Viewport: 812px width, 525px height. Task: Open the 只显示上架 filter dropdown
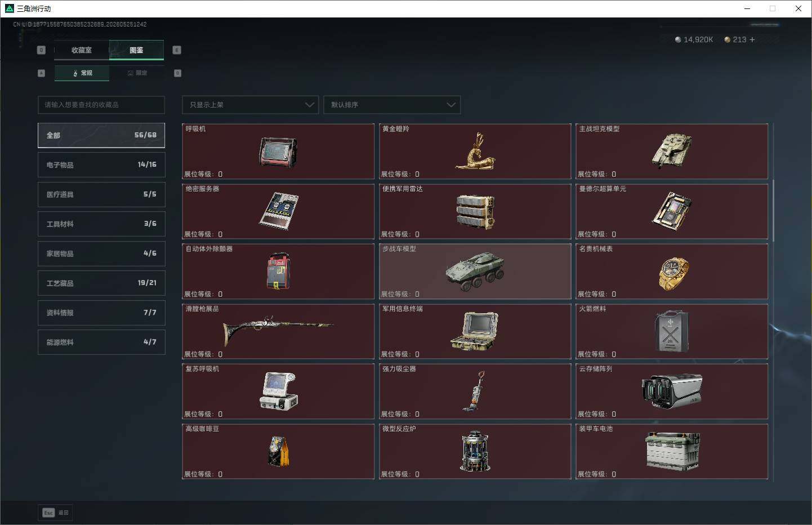[251, 105]
